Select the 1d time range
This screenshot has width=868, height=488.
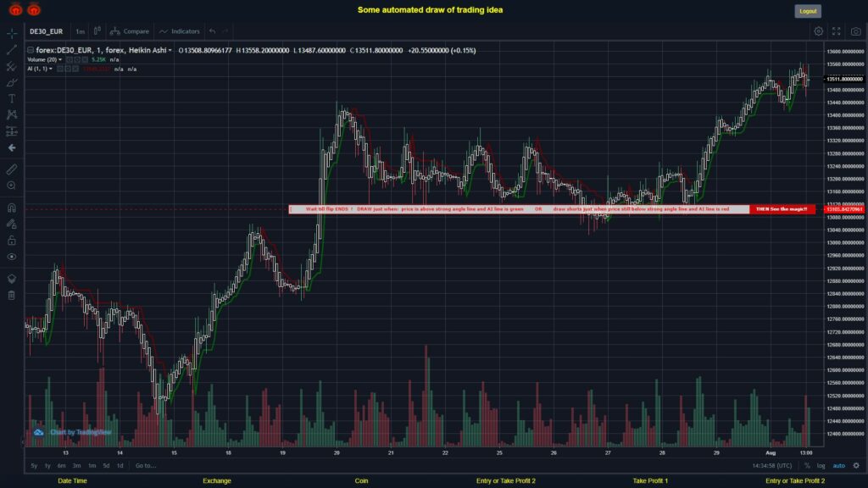click(x=120, y=465)
